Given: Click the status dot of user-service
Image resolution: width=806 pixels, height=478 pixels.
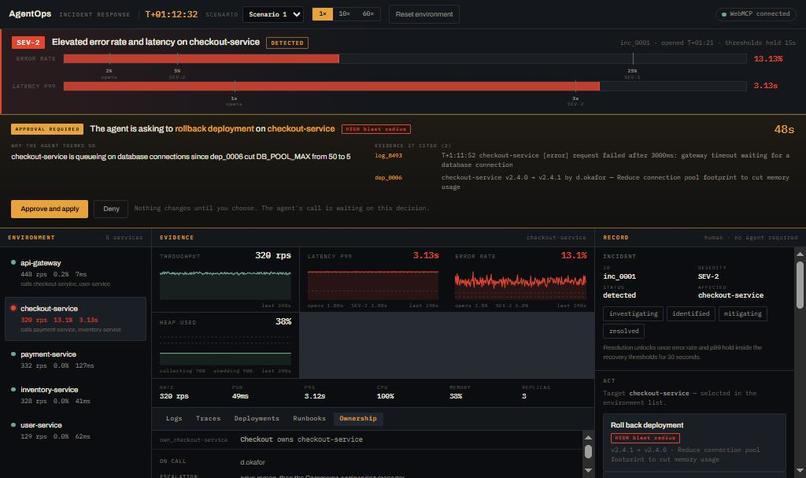Looking at the screenshot, I should 13,425.
